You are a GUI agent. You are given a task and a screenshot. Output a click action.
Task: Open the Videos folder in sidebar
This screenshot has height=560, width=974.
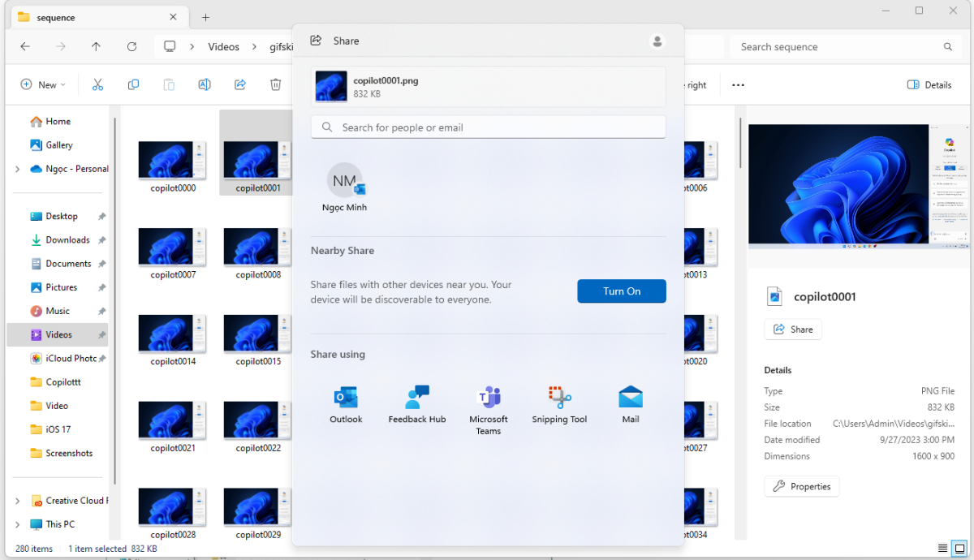pyautogui.click(x=58, y=334)
